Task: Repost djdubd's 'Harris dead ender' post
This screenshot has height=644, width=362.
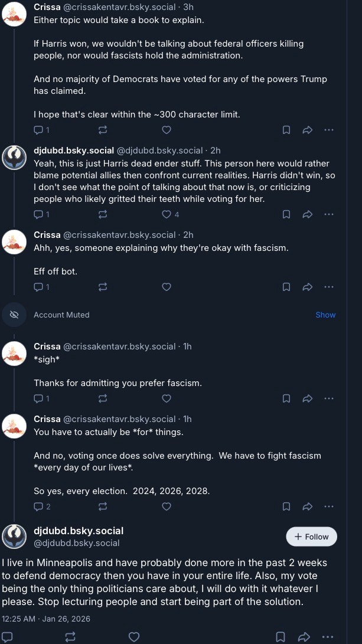Action: [103, 214]
